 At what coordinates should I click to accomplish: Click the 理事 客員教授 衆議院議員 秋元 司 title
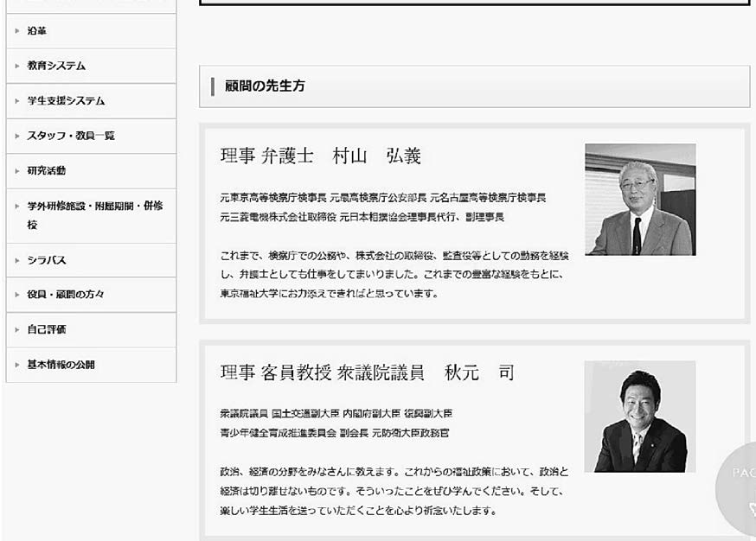(x=367, y=373)
